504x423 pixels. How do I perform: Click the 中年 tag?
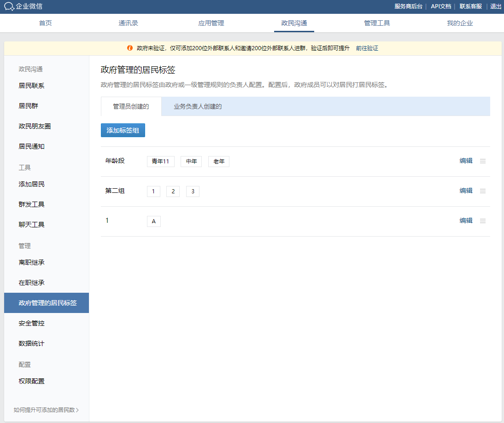pos(191,161)
